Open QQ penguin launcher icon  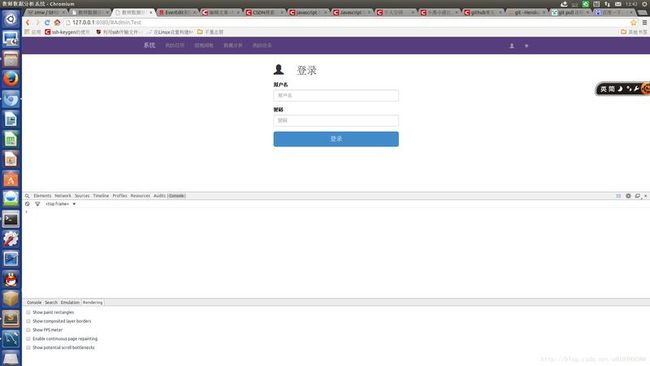11,279
